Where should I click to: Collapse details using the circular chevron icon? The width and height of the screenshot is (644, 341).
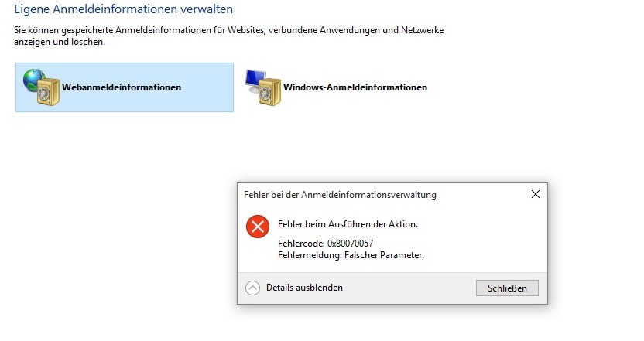252,288
